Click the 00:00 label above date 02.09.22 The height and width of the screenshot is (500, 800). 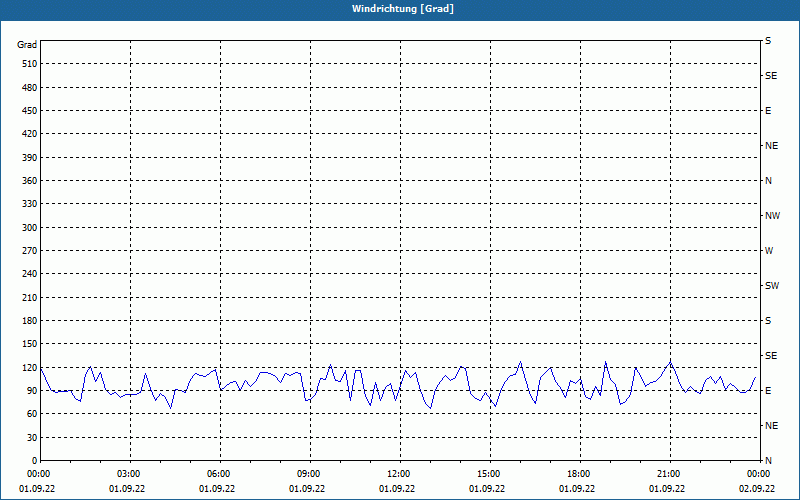point(759,474)
